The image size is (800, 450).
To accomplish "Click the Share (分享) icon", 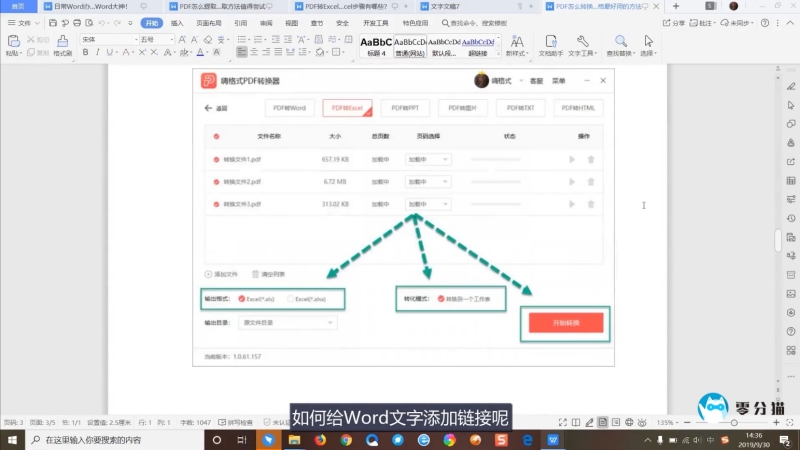I will [x=676, y=21].
